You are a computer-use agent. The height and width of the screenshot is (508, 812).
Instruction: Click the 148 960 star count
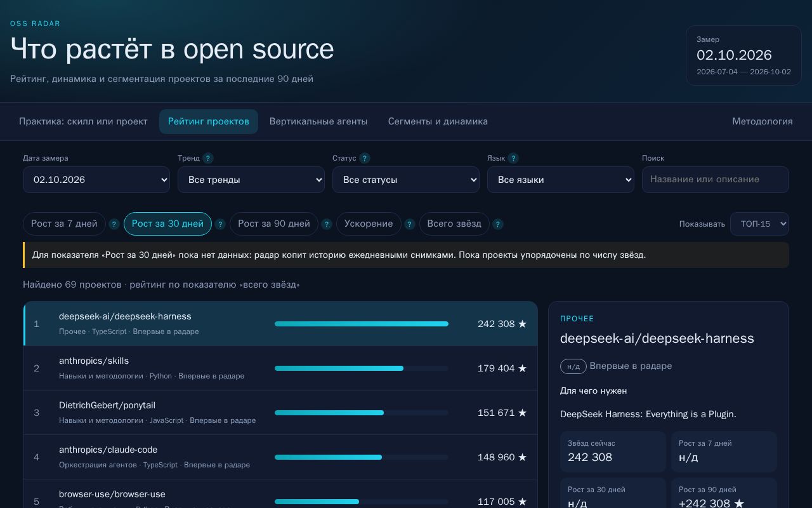pyautogui.click(x=502, y=457)
